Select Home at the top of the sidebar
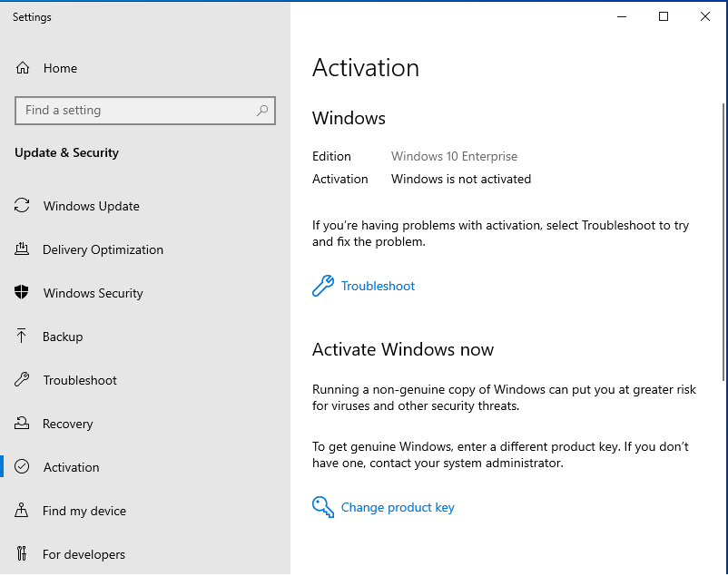Viewport: 728px width, 576px height. tap(60, 68)
